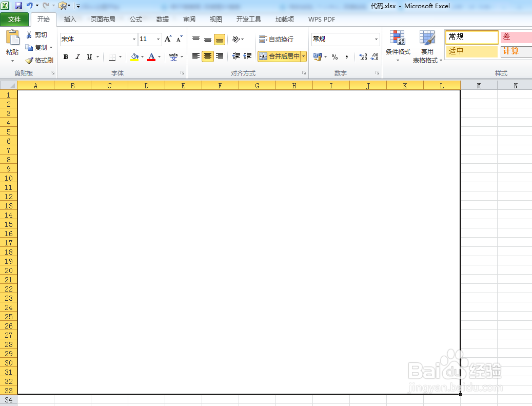The image size is (532, 406).
Task: Select row 34 header
Action: coord(9,400)
